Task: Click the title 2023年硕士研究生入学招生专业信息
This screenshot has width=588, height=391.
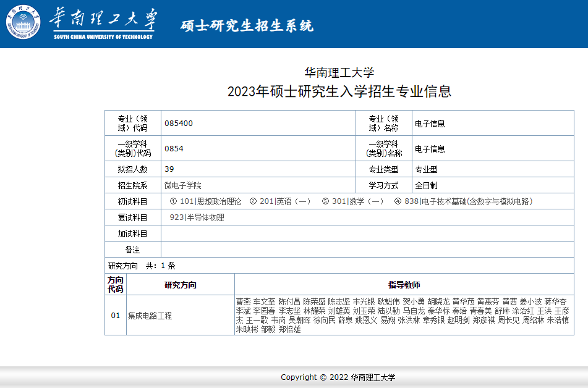Action: [x=339, y=91]
